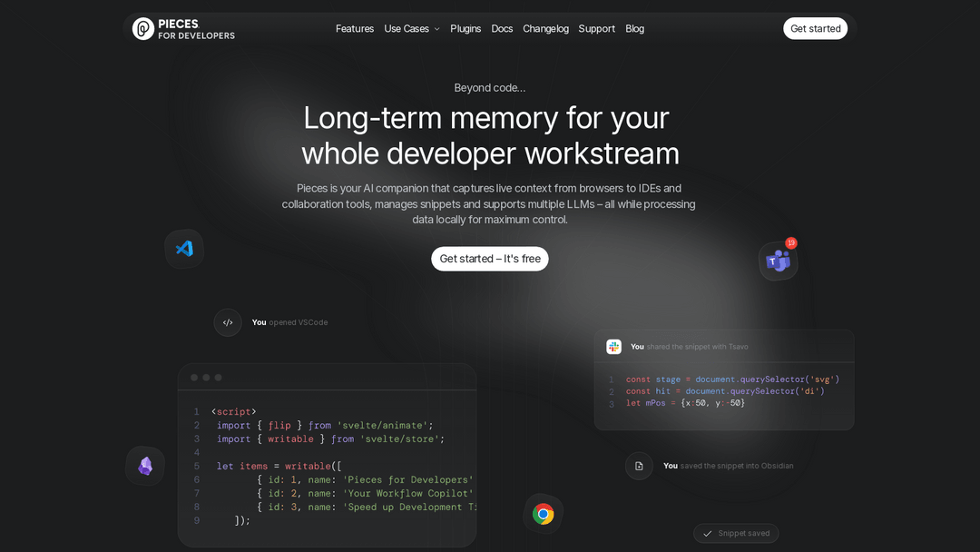Open the Plugins page
The image size is (980, 552).
[465, 29]
